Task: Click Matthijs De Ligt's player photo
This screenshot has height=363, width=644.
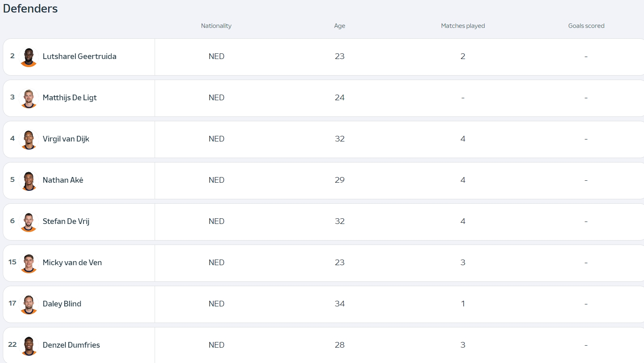Action: [29, 98]
